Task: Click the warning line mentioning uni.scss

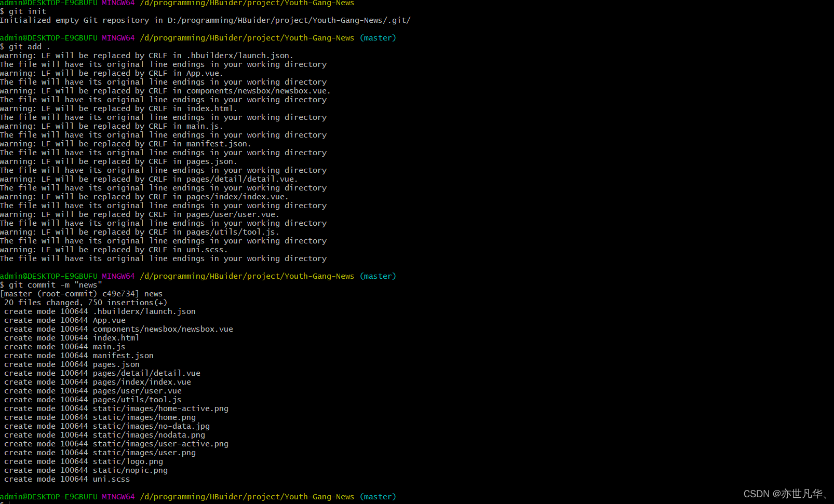Action: point(114,250)
